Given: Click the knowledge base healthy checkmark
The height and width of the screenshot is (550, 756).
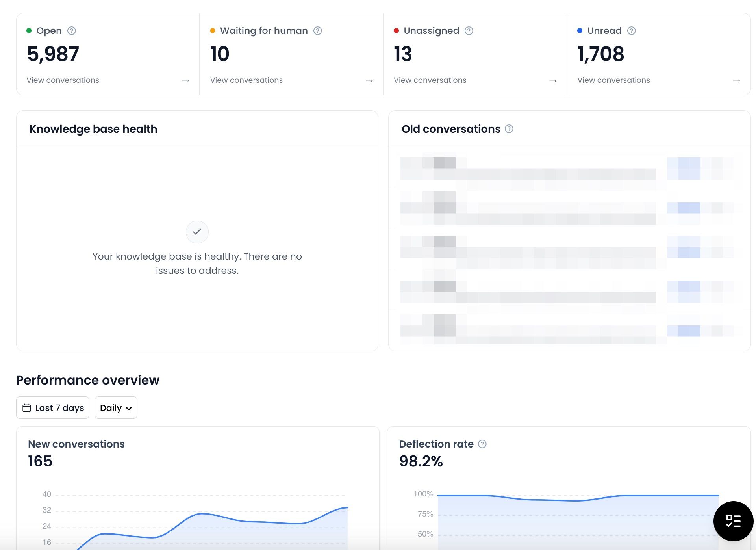Looking at the screenshot, I should pos(197,232).
